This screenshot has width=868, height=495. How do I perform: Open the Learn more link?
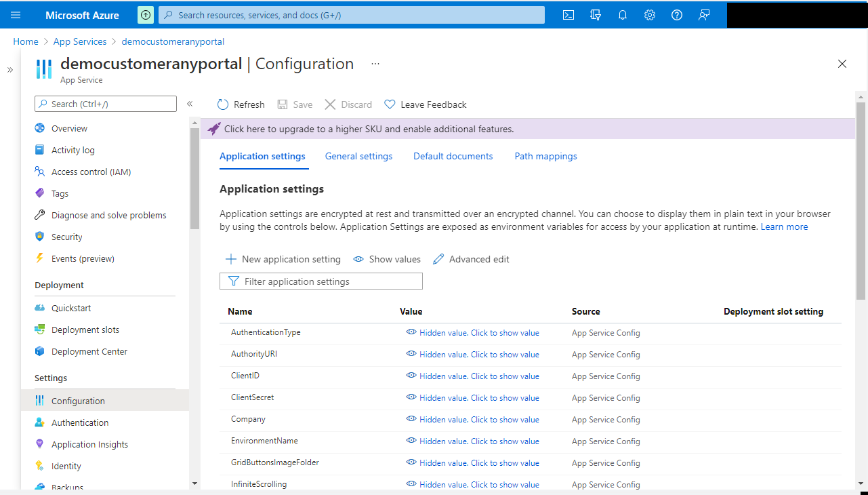click(784, 226)
